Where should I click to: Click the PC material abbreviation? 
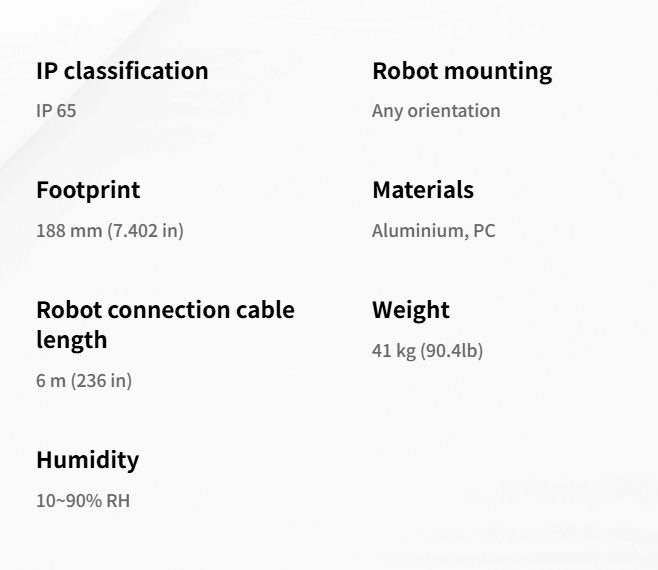coord(484,231)
